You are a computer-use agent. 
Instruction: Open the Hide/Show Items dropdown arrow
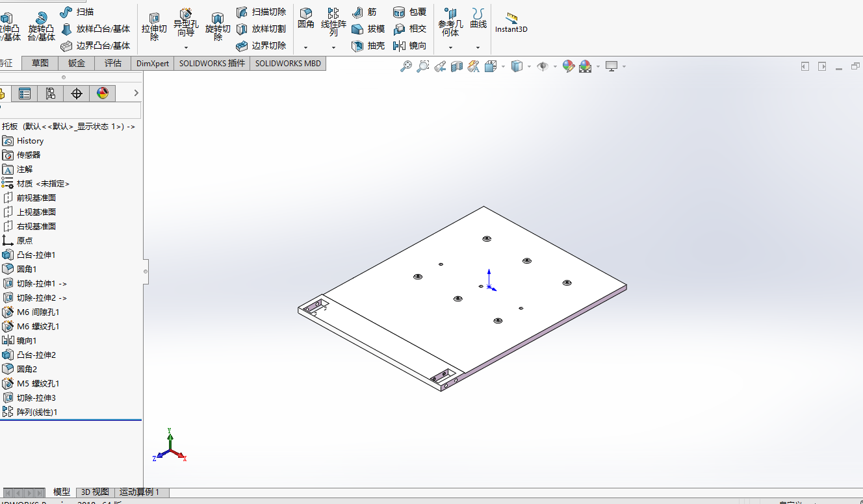click(555, 66)
